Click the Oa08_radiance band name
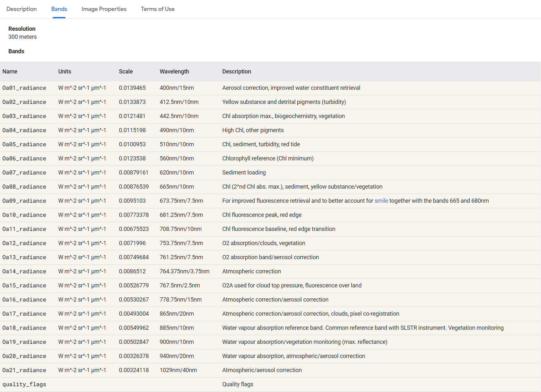The height and width of the screenshot is (392, 541). pyautogui.click(x=24, y=187)
